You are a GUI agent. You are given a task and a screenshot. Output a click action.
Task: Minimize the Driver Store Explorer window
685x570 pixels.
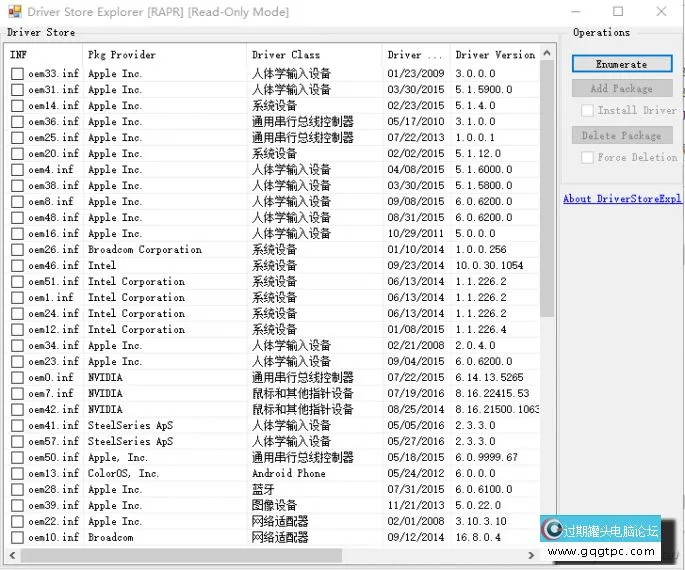click(x=572, y=12)
